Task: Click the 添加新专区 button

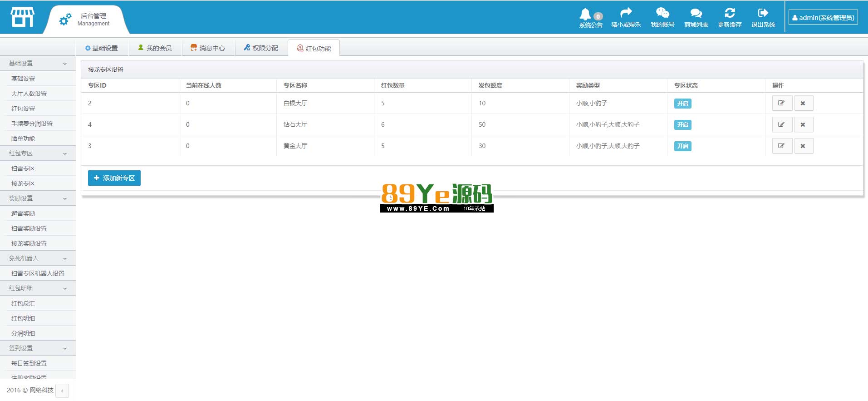Action: coord(114,178)
